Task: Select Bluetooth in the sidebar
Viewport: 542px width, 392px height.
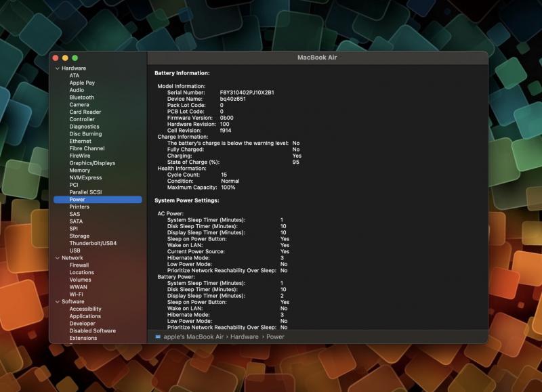Action: [x=81, y=97]
